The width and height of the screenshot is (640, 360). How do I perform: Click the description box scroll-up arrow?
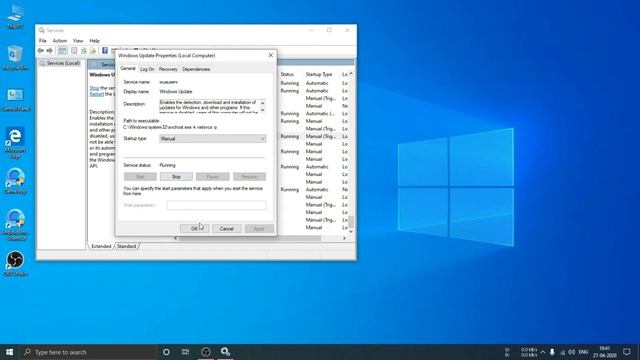coord(262,103)
